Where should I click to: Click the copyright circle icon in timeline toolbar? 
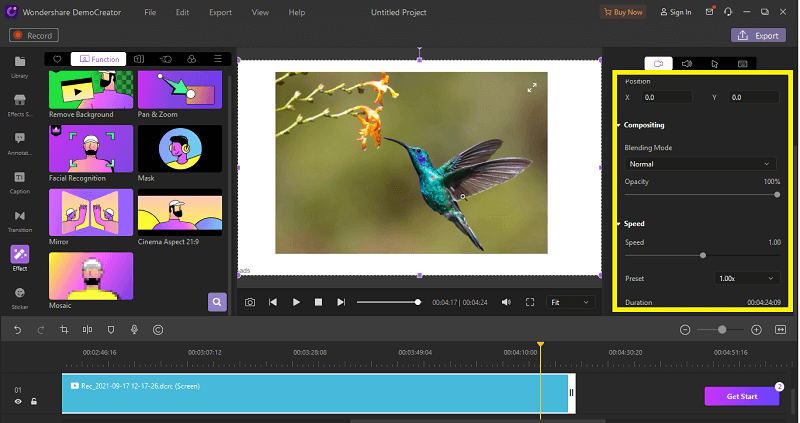coord(158,330)
